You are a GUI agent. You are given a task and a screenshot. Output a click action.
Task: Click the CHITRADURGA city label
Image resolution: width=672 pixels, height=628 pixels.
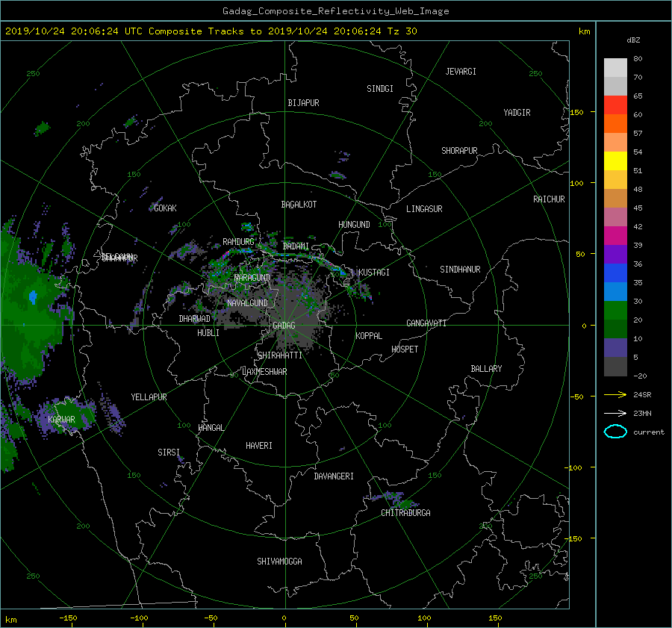click(x=405, y=513)
